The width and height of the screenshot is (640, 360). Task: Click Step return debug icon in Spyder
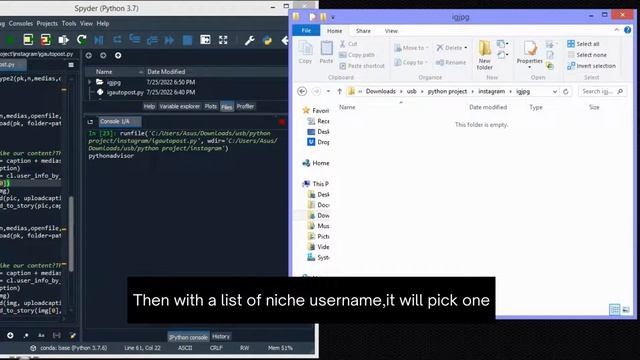[152, 40]
